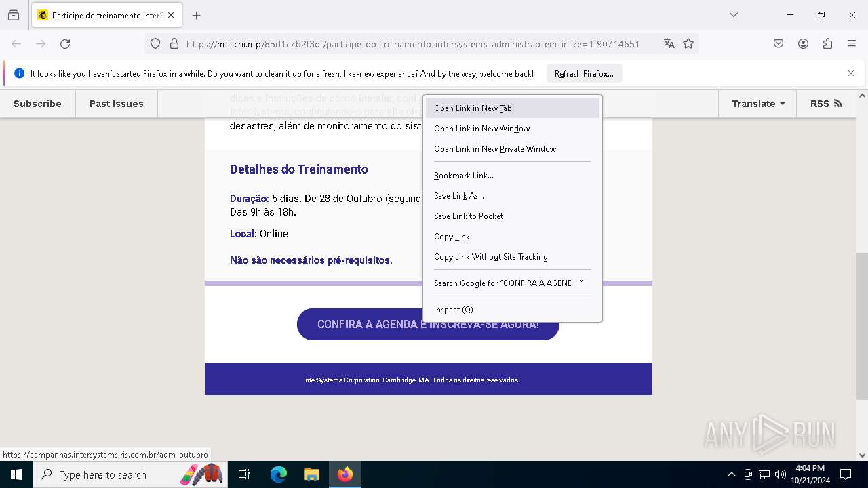Select Save Link As...

tap(513, 195)
